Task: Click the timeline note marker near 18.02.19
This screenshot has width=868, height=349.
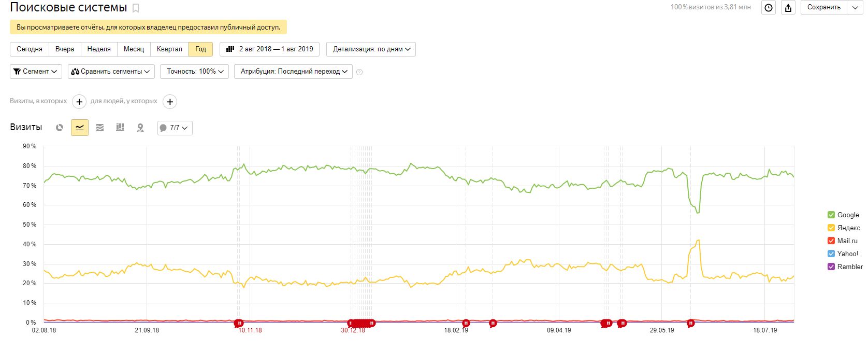Action: tap(466, 323)
